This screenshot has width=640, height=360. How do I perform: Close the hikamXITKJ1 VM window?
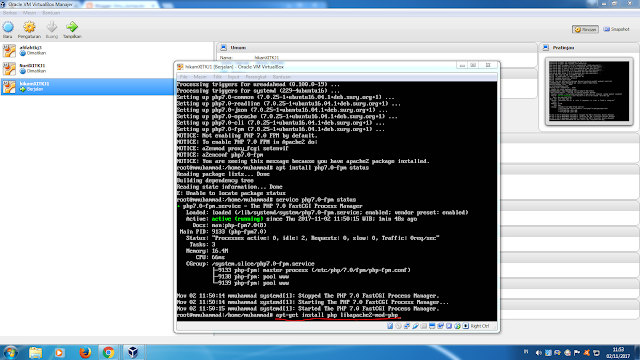point(488,65)
